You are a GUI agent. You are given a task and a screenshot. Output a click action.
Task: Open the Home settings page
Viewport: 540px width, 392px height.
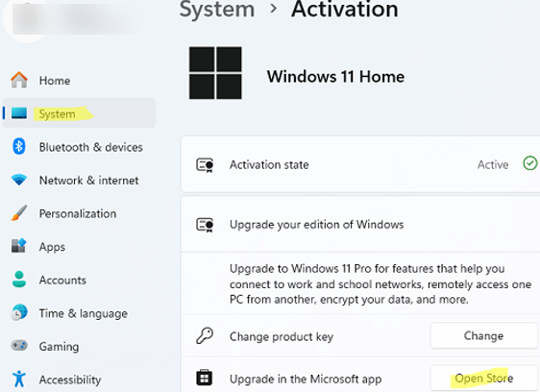tap(79, 81)
